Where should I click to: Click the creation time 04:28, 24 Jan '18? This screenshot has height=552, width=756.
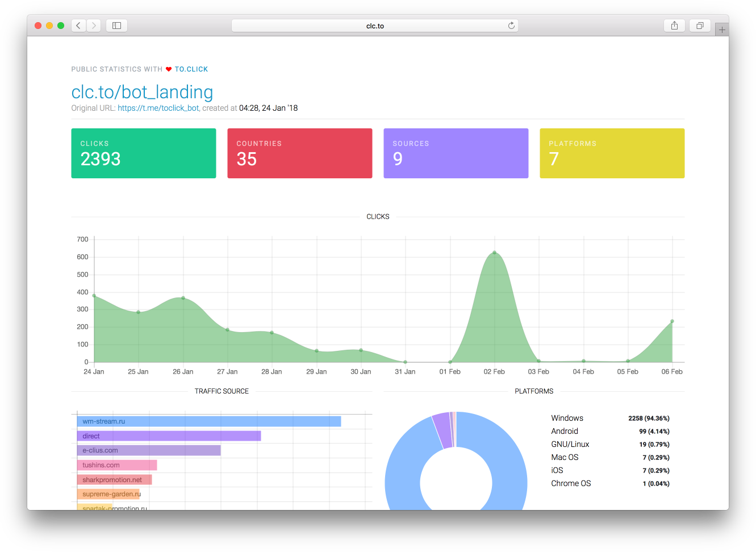(268, 108)
